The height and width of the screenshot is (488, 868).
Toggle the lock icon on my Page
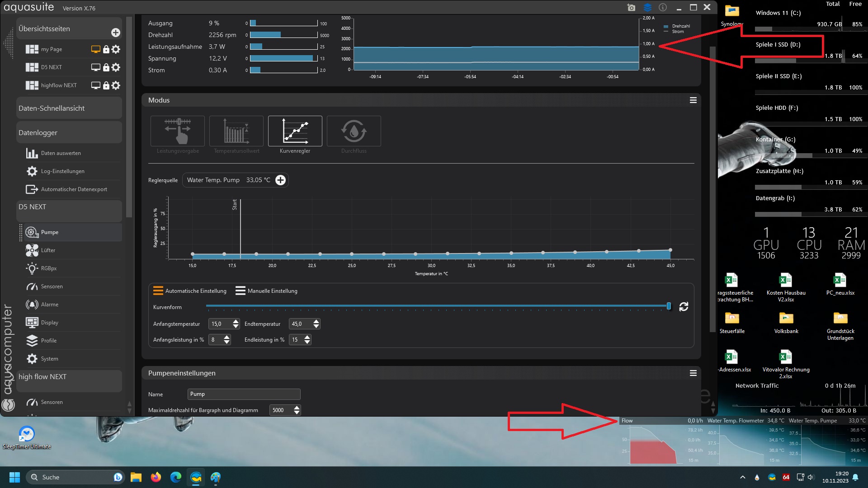(x=106, y=49)
